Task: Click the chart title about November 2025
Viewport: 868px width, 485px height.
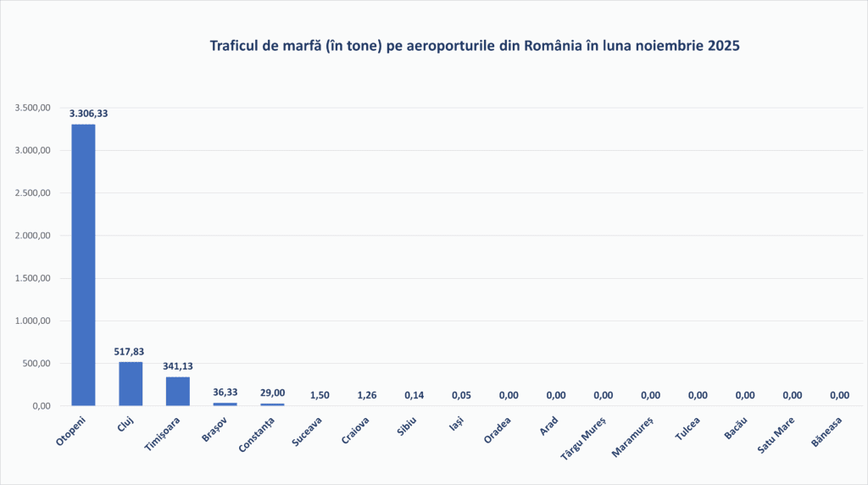Action: click(x=475, y=46)
